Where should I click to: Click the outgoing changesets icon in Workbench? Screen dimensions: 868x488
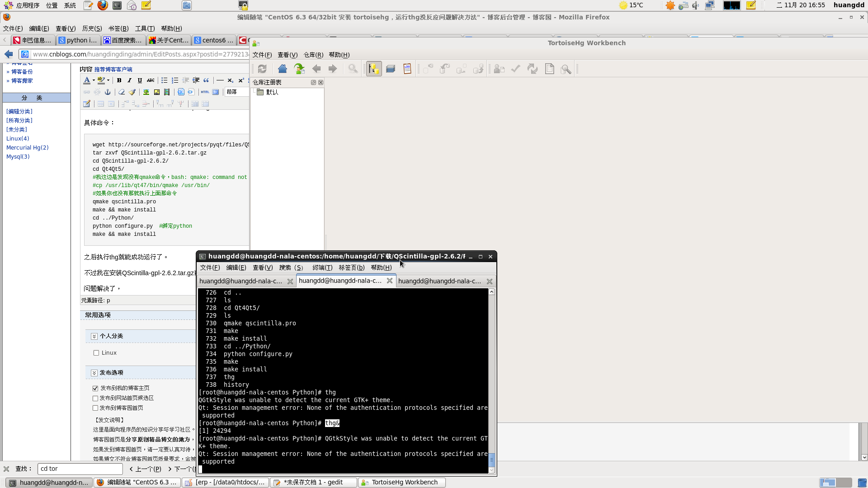[462, 69]
